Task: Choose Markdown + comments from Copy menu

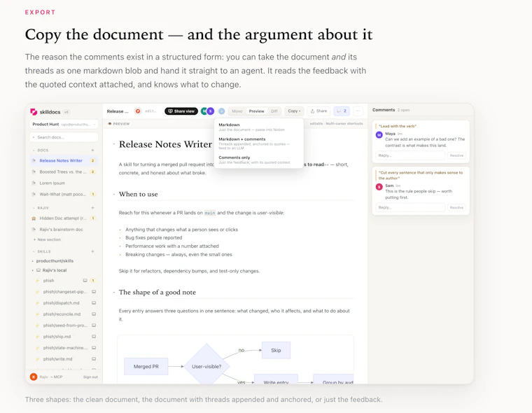Action: 258,143
